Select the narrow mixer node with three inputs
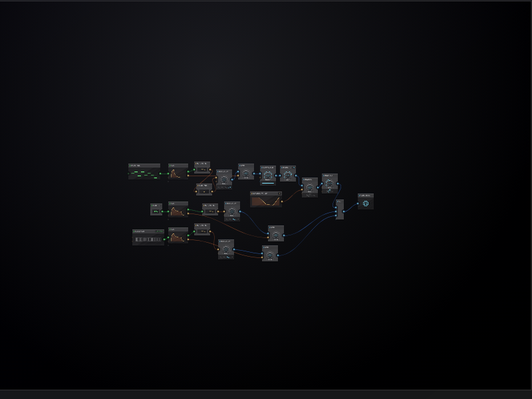Image resolution: width=532 pixels, height=399 pixels. tap(340, 209)
